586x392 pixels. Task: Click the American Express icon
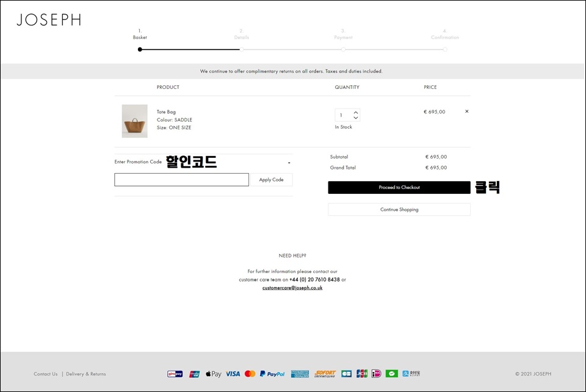click(300, 374)
